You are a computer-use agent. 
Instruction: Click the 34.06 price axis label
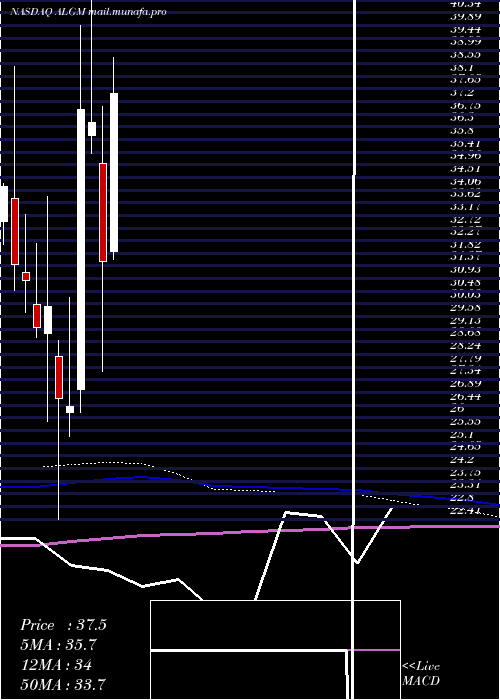[465, 181]
